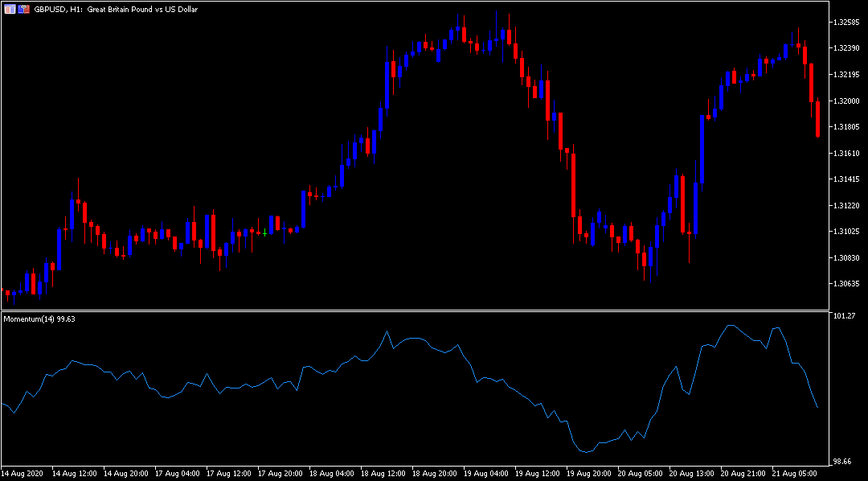
Task: Click the 18 Aug 12:00 time axis label
Action: tap(383, 474)
